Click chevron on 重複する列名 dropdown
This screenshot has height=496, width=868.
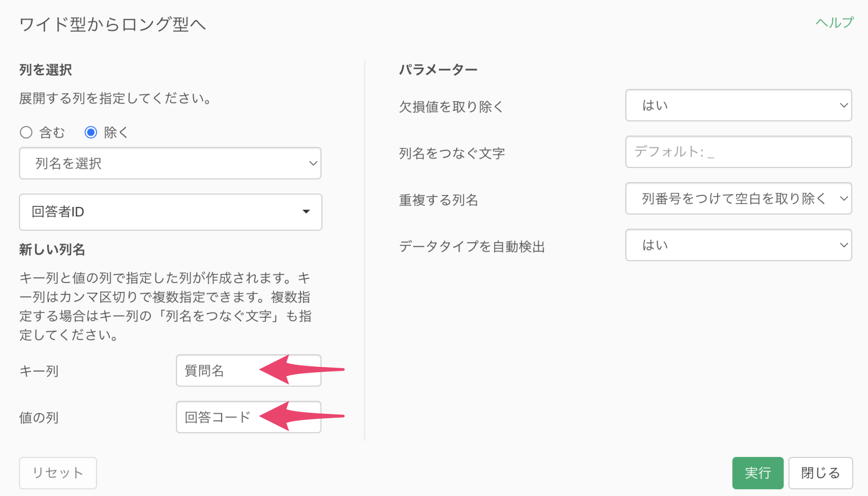(x=844, y=198)
